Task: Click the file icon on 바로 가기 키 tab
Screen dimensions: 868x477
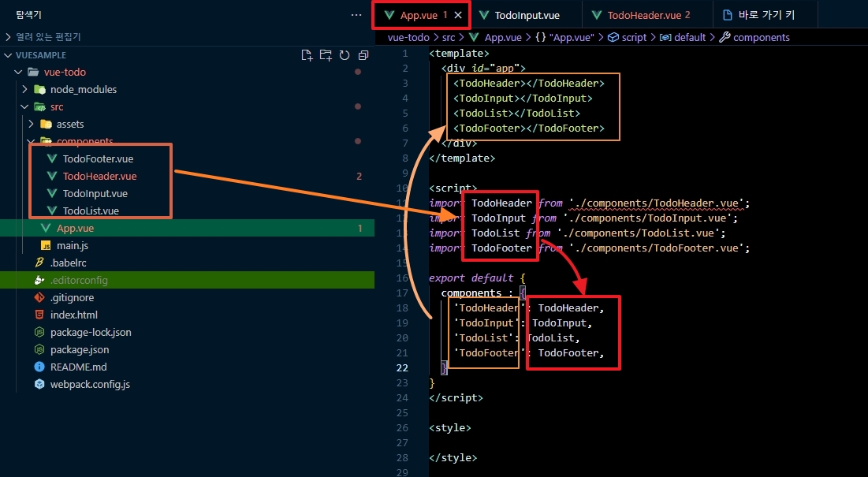Action: click(x=728, y=15)
